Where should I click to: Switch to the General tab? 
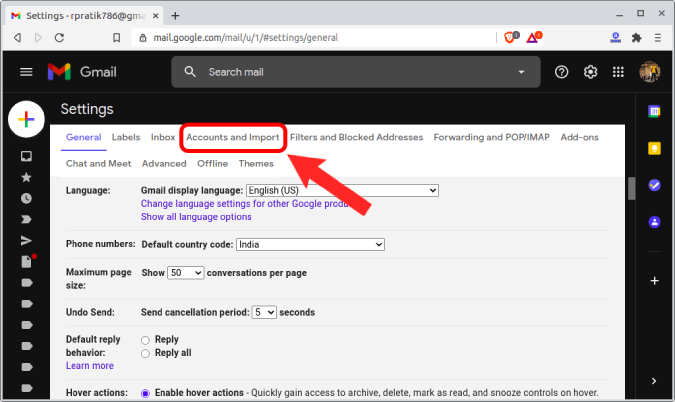pyautogui.click(x=84, y=137)
